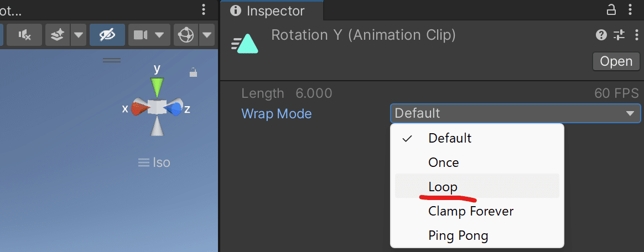Screen dimensions: 644x252
Task: Toggle the Inspector lock icon
Action: point(611,9)
